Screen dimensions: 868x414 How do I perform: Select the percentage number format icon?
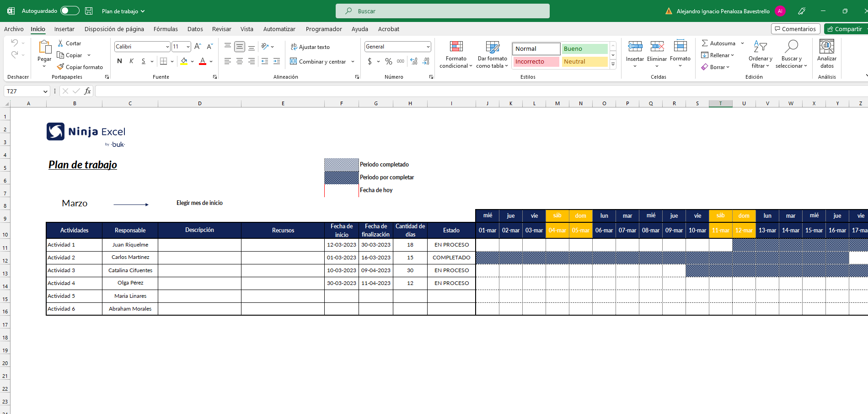point(389,61)
